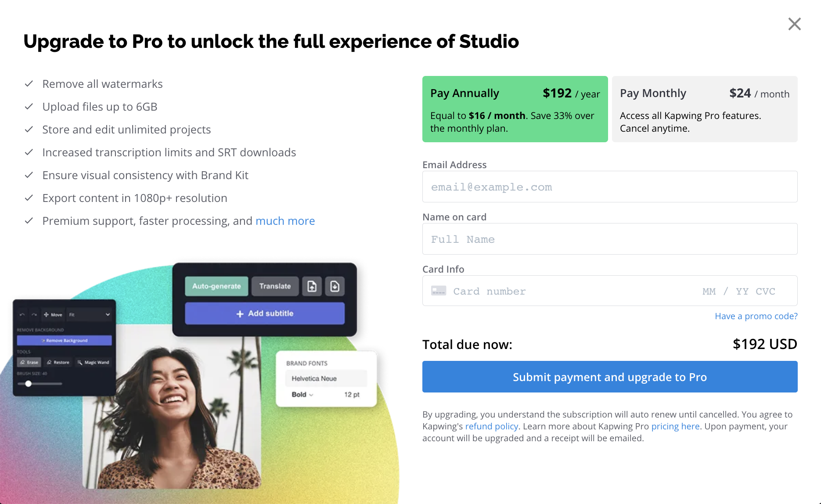The image size is (821, 504).
Task: Open the refund policy link
Action: click(x=491, y=426)
